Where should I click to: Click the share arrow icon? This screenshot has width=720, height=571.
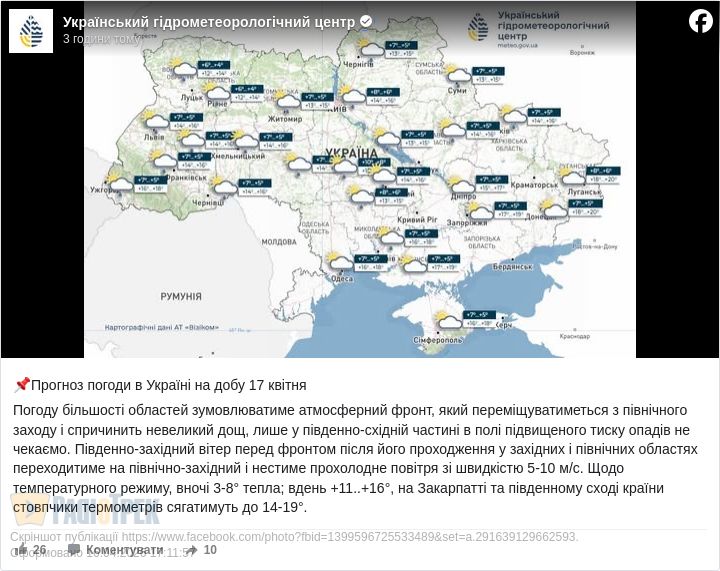coord(189,549)
